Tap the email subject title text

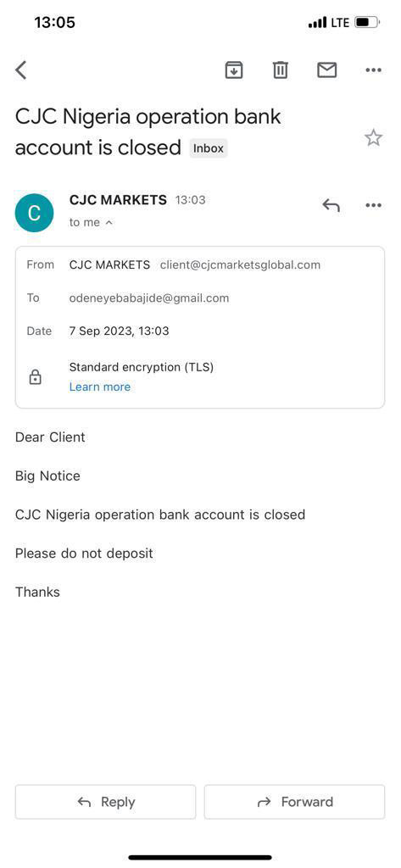148,131
